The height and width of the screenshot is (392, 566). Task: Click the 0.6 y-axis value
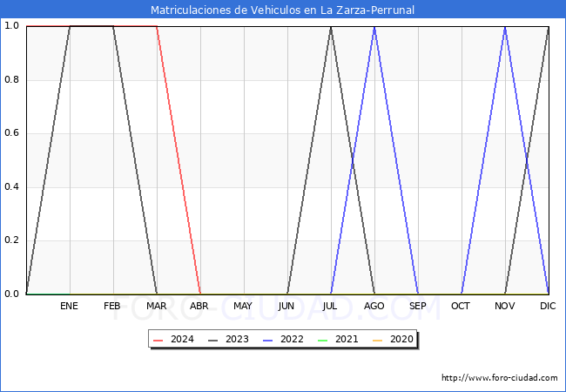[11, 133]
